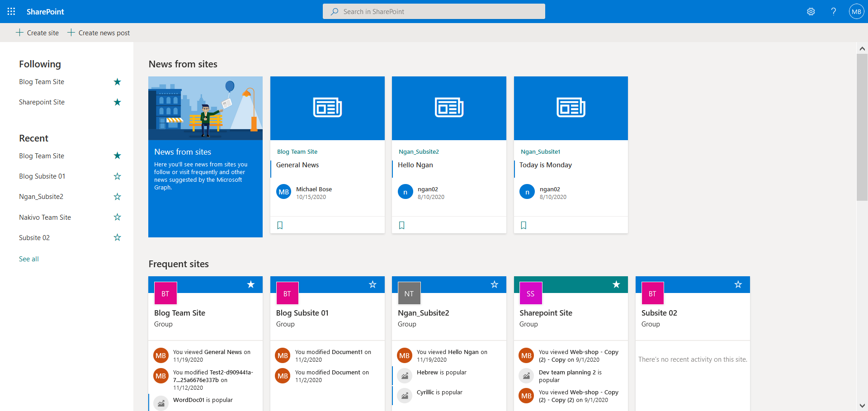Open the Settings gear icon
Viewport: 868px width, 411px height.
(811, 11)
